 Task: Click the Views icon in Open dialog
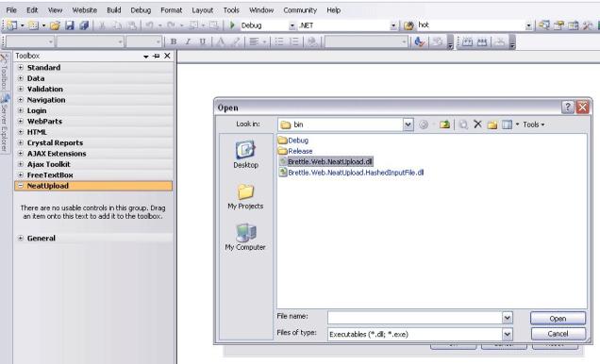507,124
